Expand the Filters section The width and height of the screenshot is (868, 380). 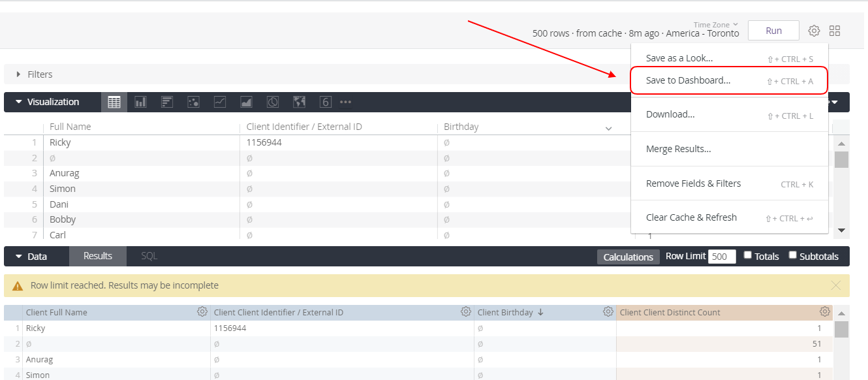click(x=19, y=74)
